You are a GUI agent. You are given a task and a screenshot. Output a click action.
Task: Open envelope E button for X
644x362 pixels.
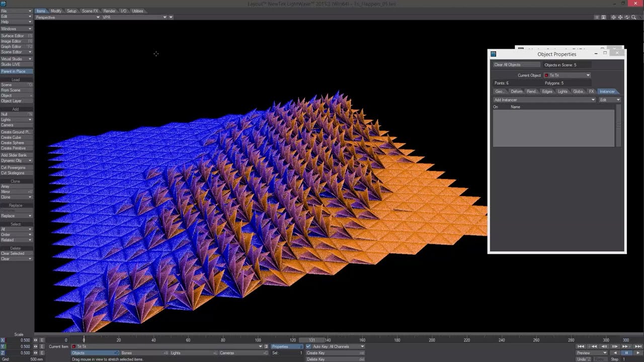click(42, 340)
